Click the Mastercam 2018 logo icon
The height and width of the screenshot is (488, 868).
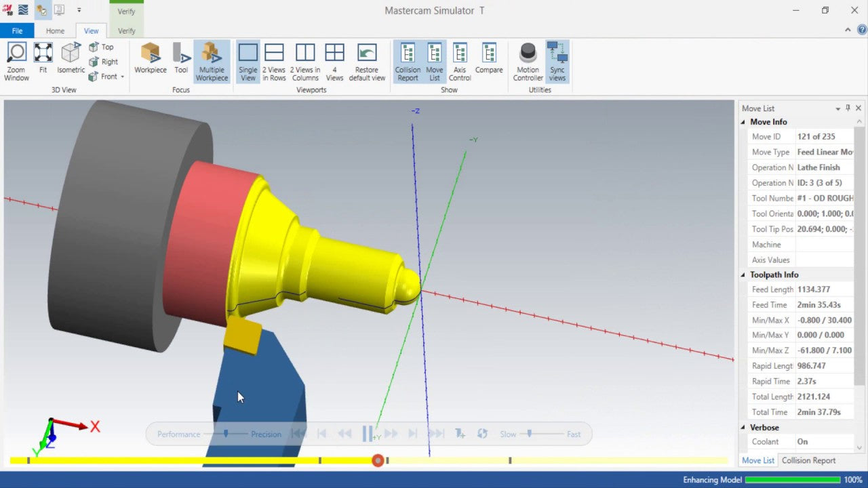coord(7,10)
